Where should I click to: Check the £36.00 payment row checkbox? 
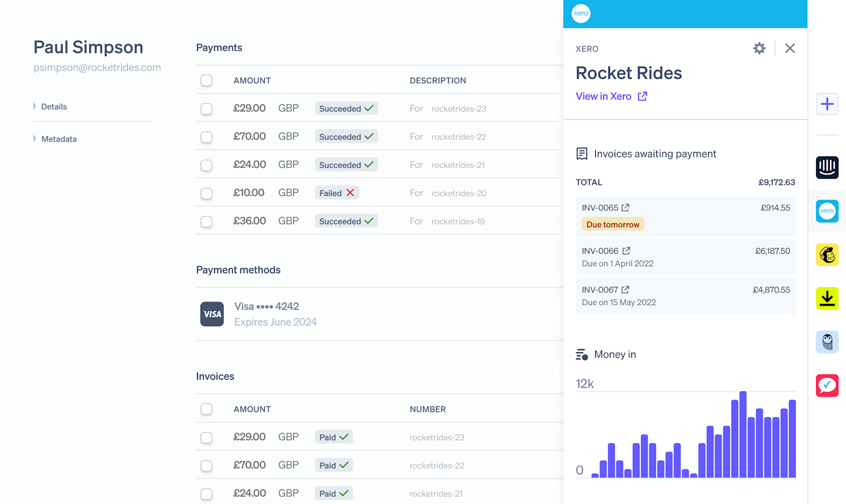point(206,221)
